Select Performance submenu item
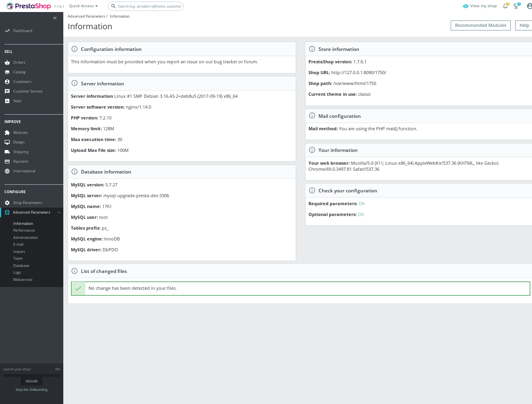Screen dimensions: 532x404 point(24,230)
